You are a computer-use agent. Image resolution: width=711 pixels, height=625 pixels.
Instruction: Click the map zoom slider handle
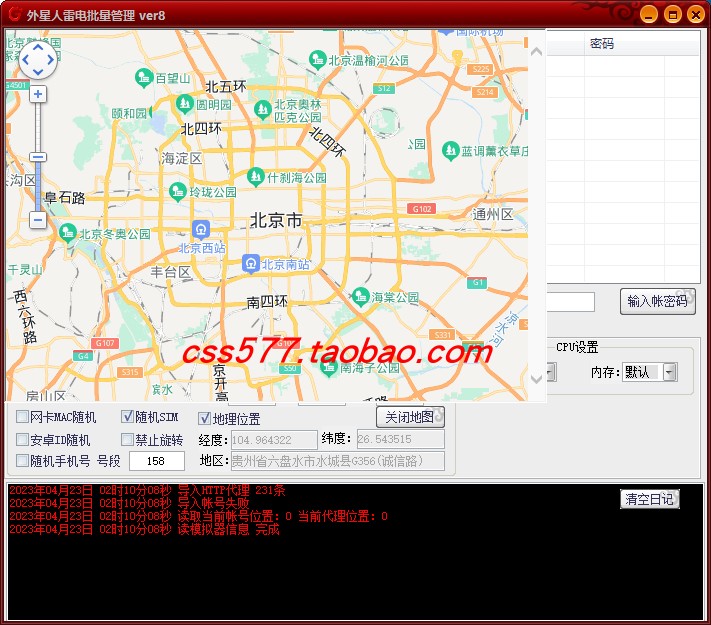click(38, 157)
